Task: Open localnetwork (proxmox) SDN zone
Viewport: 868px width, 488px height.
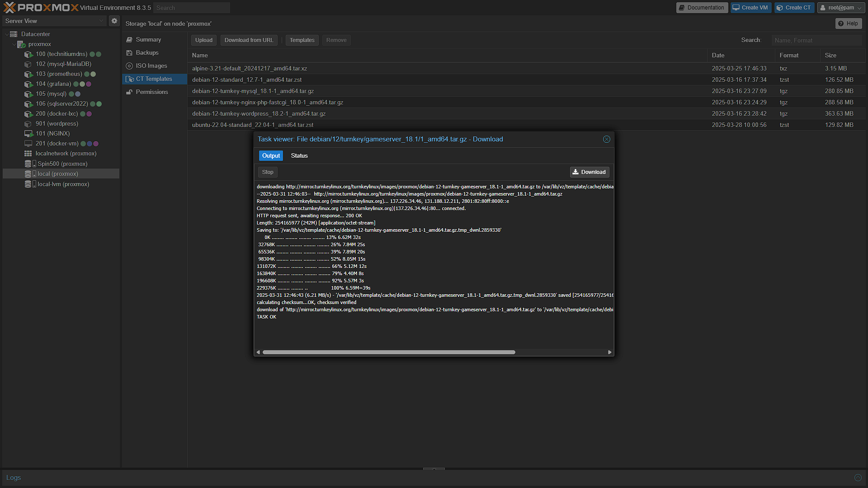Action: coord(66,153)
